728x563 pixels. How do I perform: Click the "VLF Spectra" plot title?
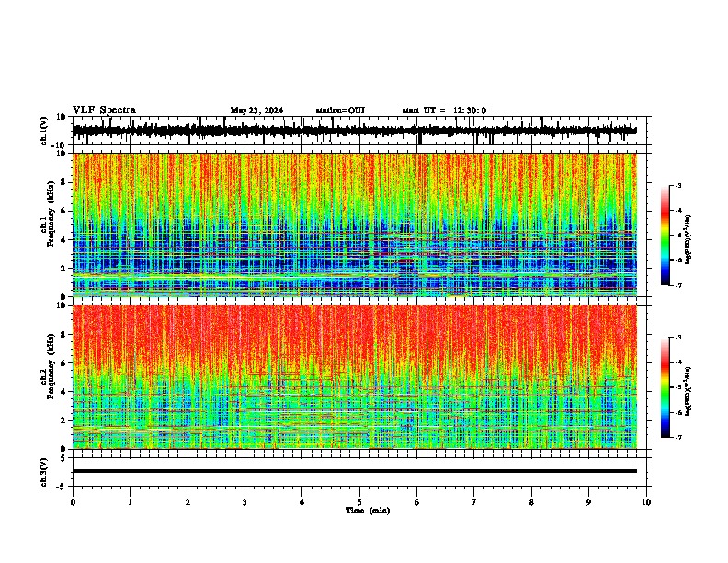(104, 110)
